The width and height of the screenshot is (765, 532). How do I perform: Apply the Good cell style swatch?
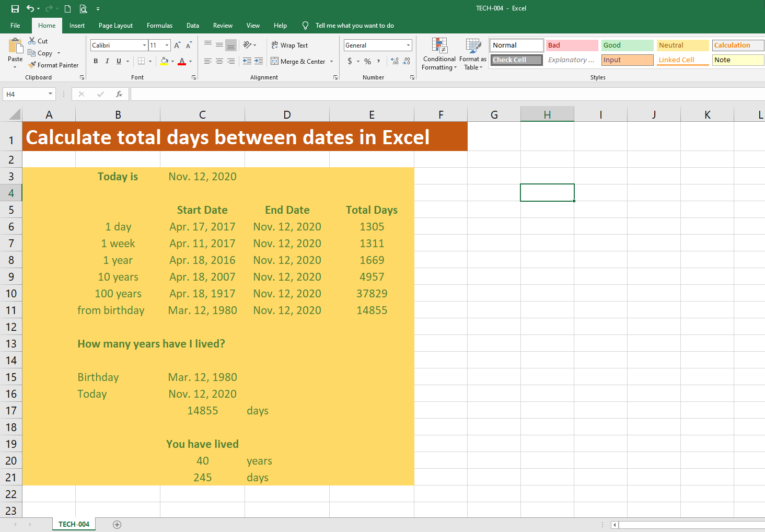pyautogui.click(x=627, y=45)
